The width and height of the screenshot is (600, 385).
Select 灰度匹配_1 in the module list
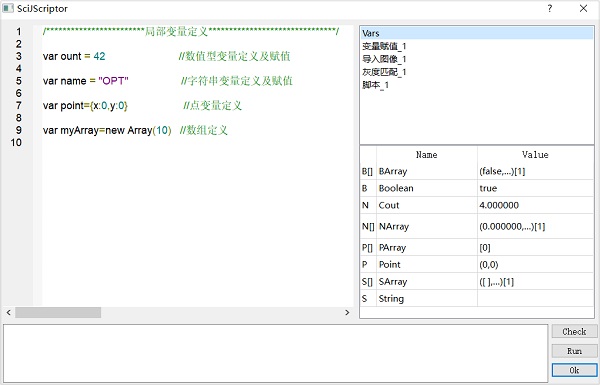point(384,72)
